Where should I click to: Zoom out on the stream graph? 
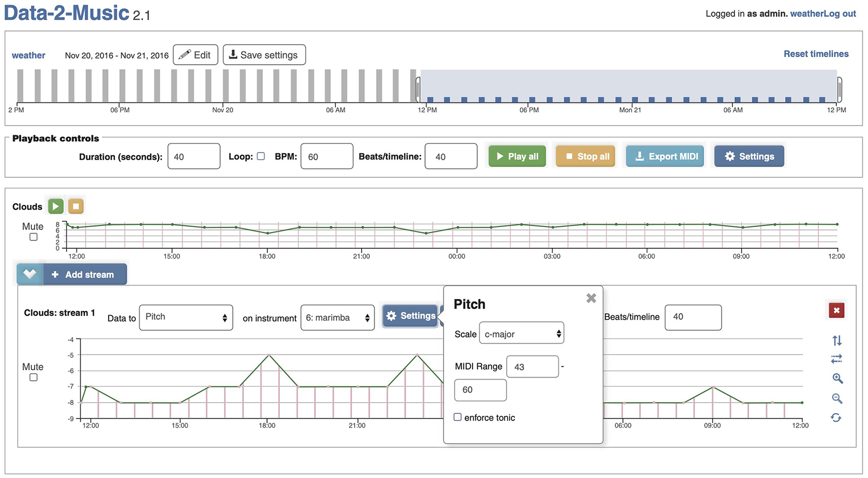pyautogui.click(x=837, y=399)
